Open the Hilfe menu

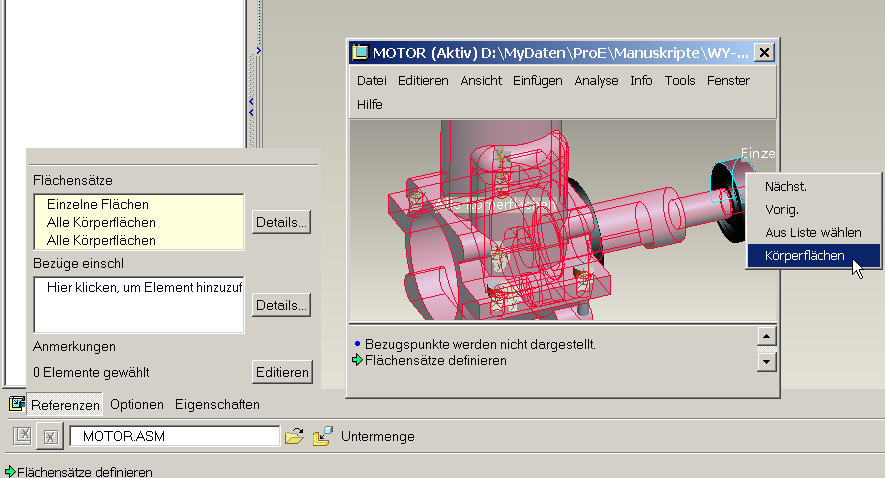click(370, 104)
